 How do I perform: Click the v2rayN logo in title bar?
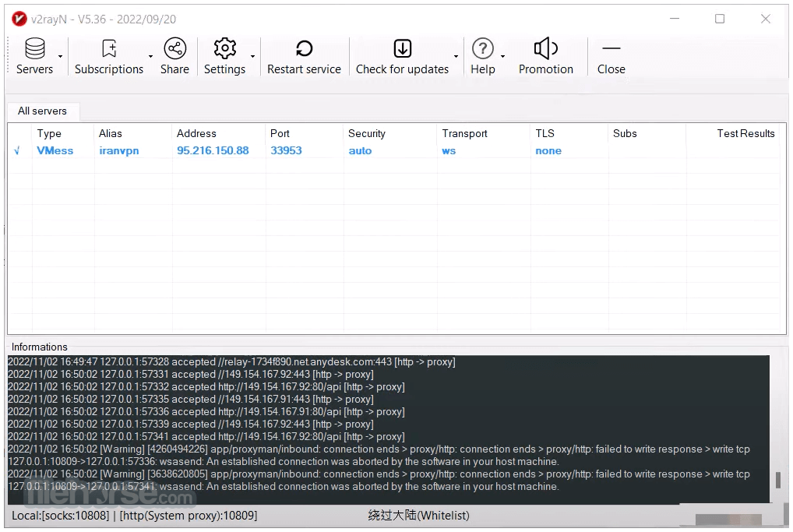[19, 19]
